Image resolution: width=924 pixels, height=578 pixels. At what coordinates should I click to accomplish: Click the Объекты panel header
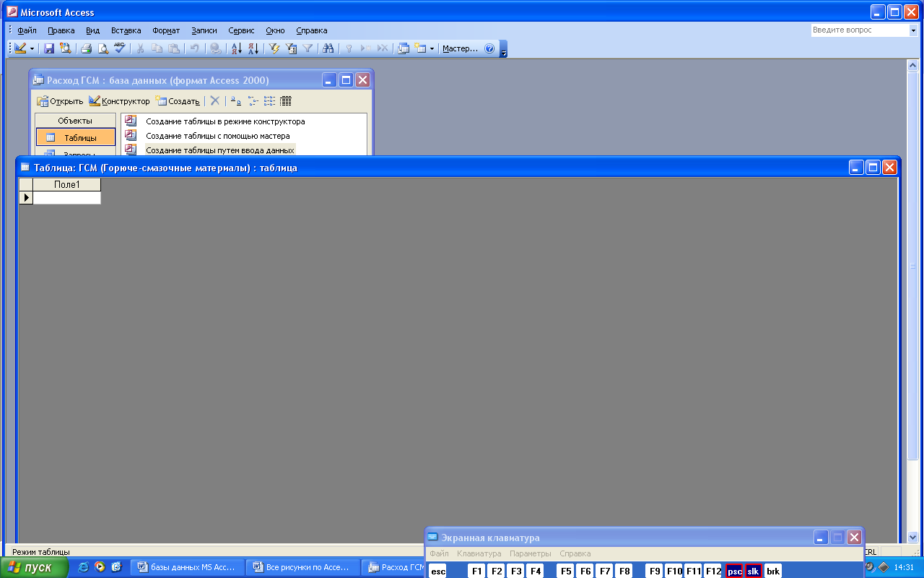point(75,121)
